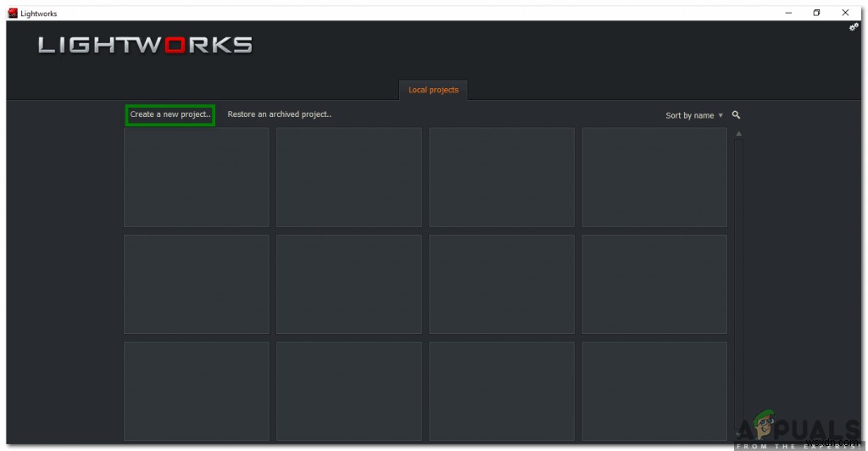868x451 pixels.
Task: Click the project search magnifier icon
Action: point(736,115)
